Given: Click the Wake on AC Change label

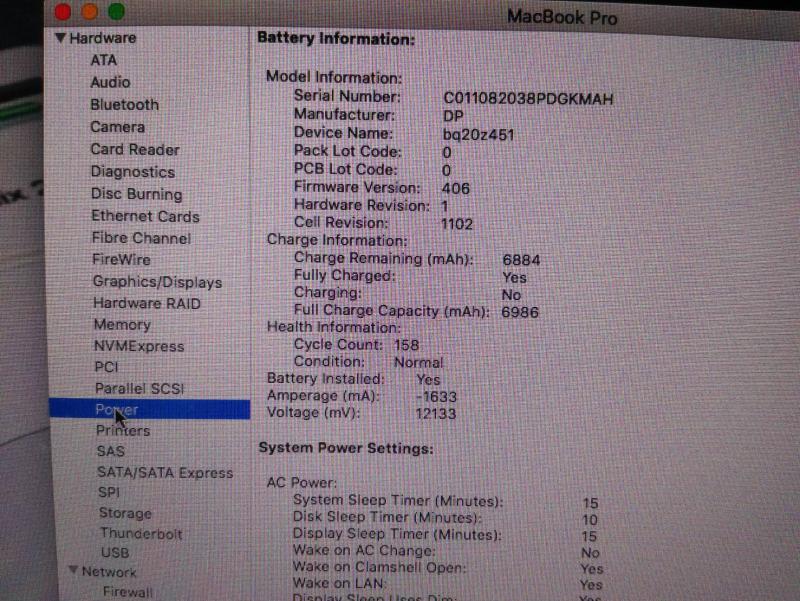Looking at the screenshot, I should click(x=364, y=551).
